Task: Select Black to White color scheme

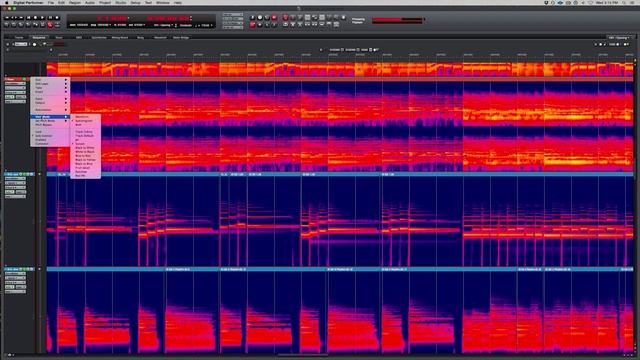Action: pyautogui.click(x=85, y=148)
